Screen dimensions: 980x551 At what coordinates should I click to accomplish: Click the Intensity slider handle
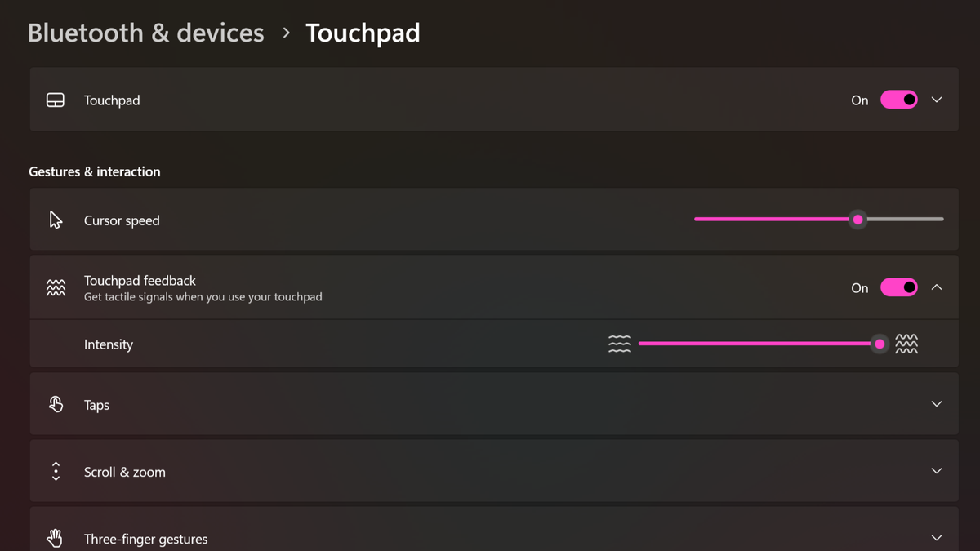coord(879,344)
